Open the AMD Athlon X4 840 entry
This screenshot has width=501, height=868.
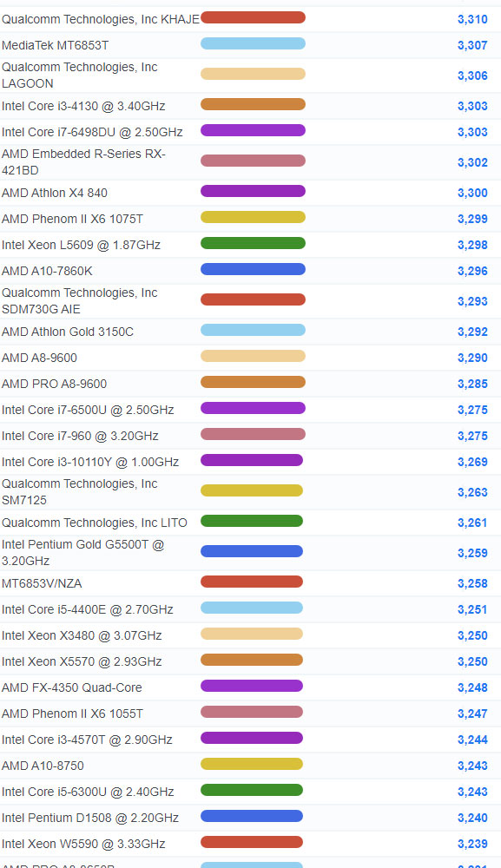click(x=55, y=194)
